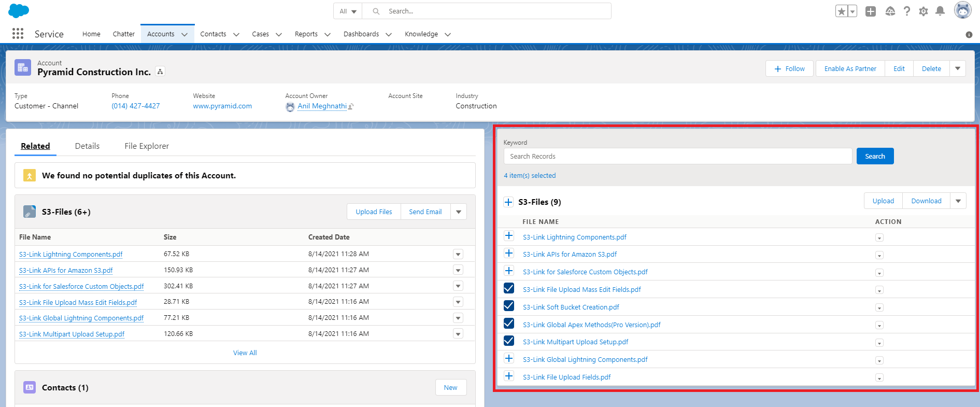Image resolution: width=980 pixels, height=407 pixels.
Task: Switch to the Details tab
Action: (x=87, y=146)
